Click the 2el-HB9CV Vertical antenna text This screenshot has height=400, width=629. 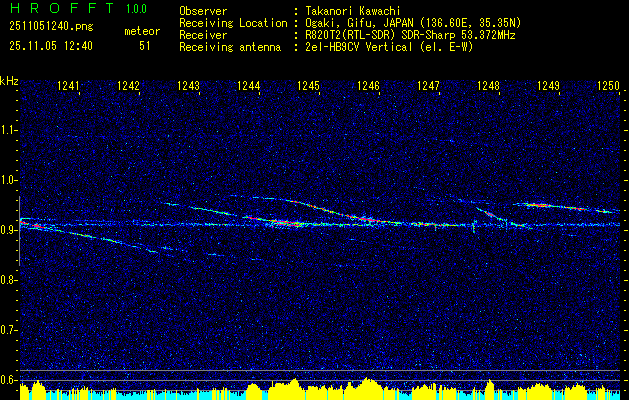click(x=389, y=47)
